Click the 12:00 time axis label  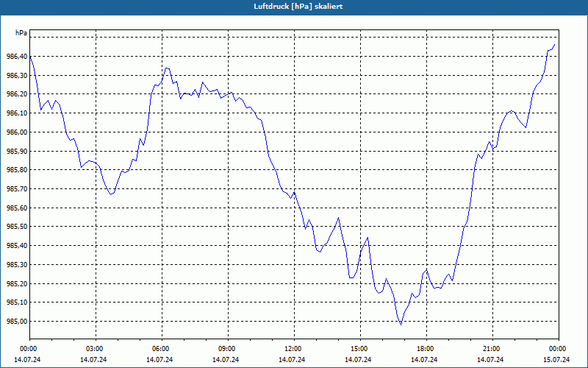click(x=292, y=349)
